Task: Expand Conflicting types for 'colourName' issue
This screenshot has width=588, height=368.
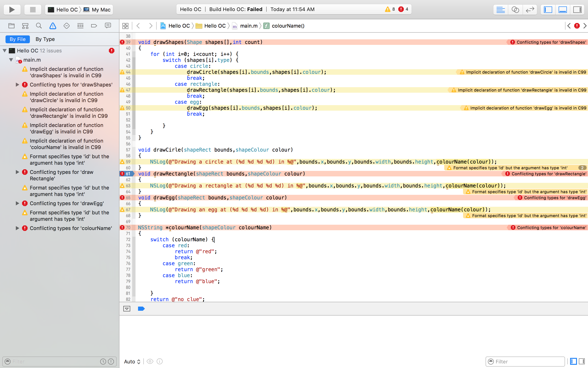Action: click(17, 228)
